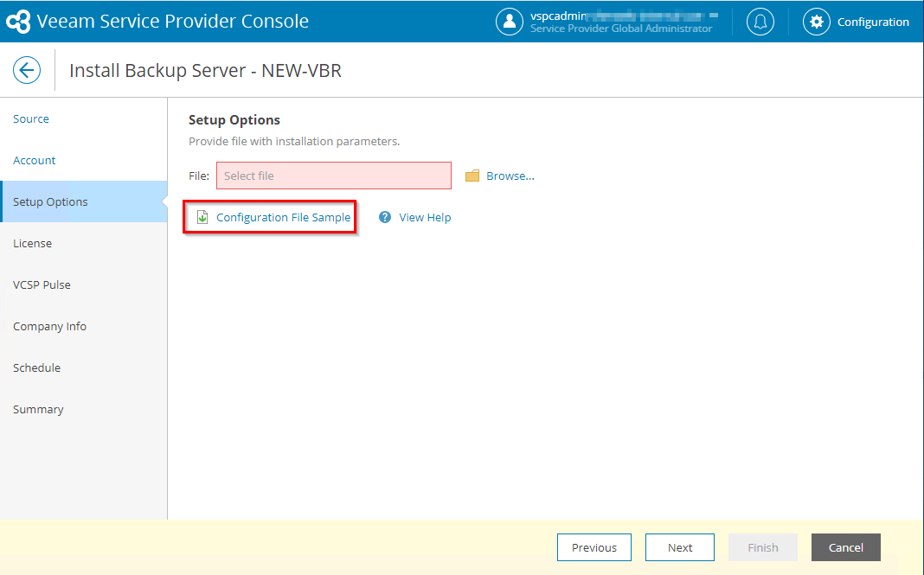Click the disabled Finish button
Viewport: 924px width, 575px height.
(763, 547)
